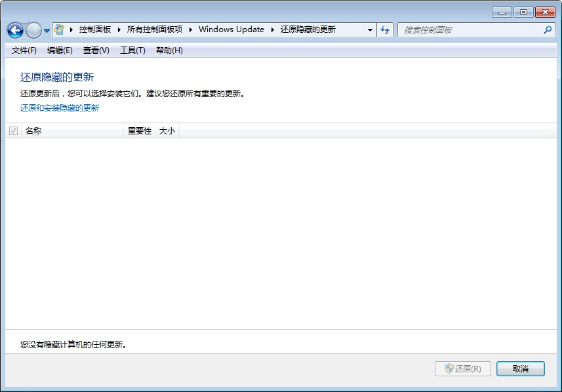Image resolution: width=562 pixels, height=392 pixels.
Task: Expand the arrow before 还原隐藏的更新
Action: [272, 29]
